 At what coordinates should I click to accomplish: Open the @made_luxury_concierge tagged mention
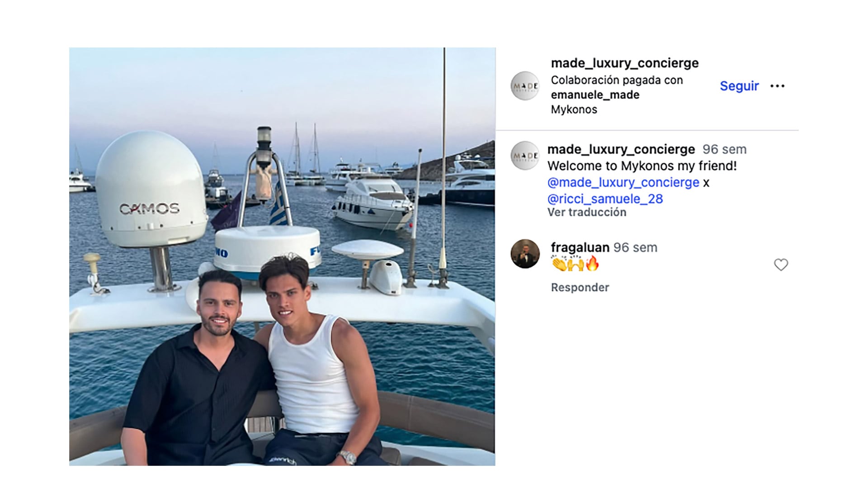tap(623, 182)
